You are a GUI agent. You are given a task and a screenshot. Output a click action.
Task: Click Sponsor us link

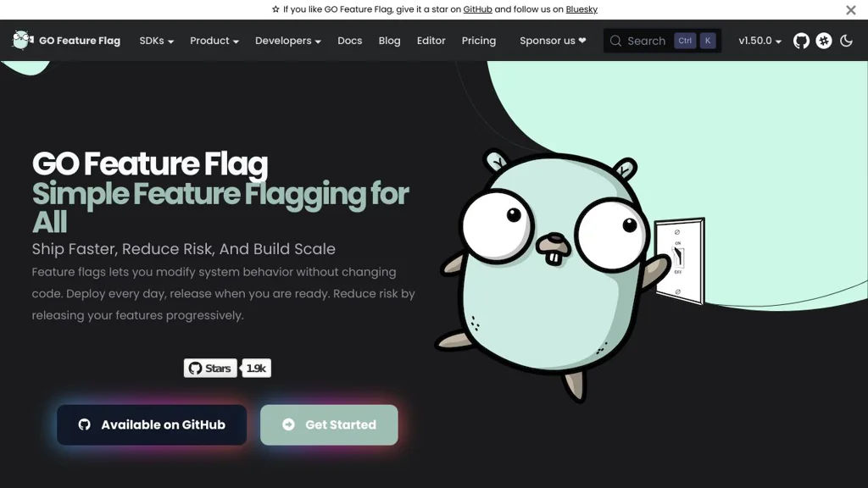(x=553, y=41)
